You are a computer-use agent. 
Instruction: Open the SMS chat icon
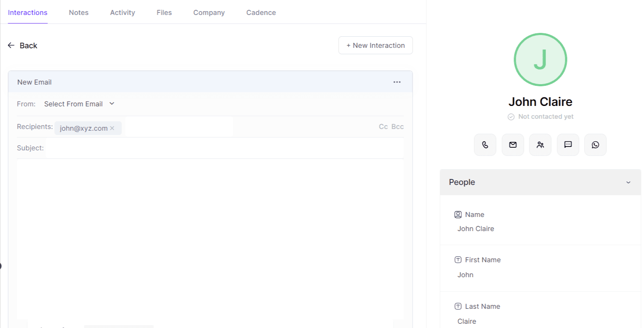[x=568, y=144]
